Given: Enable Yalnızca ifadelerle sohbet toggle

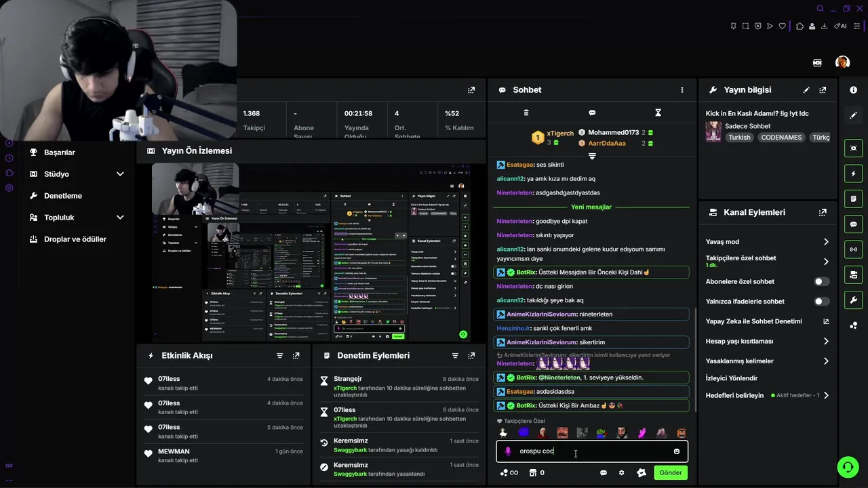Looking at the screenshot, I should [821, 302].
